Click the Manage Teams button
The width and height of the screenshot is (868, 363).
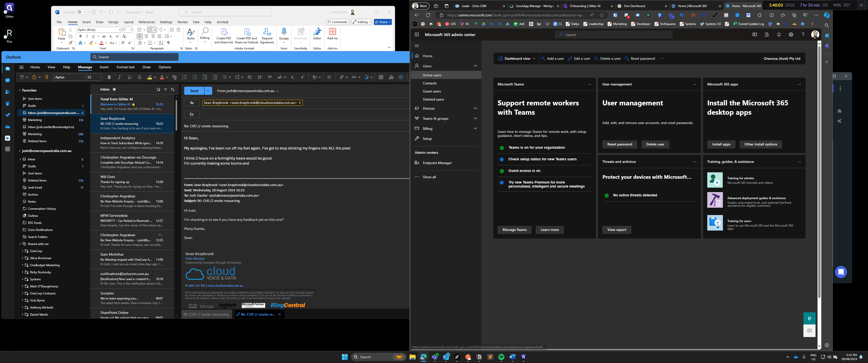click(514, 230)
